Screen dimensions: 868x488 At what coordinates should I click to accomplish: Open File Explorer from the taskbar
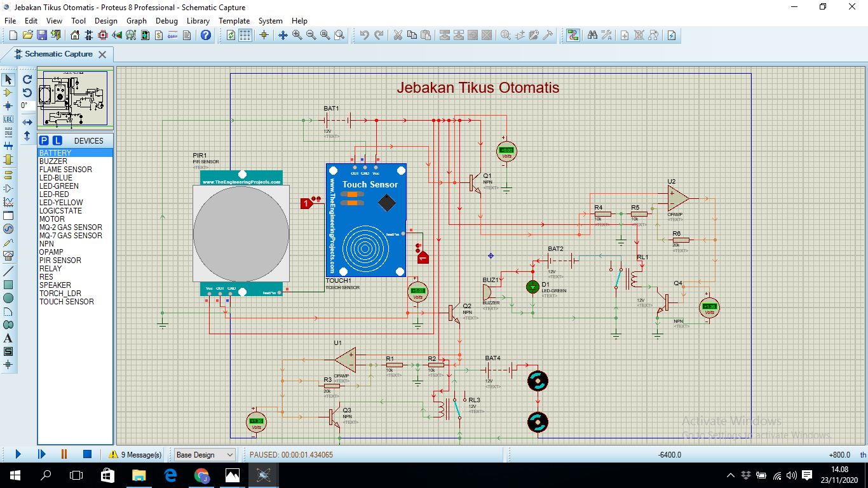coord(139,475)
